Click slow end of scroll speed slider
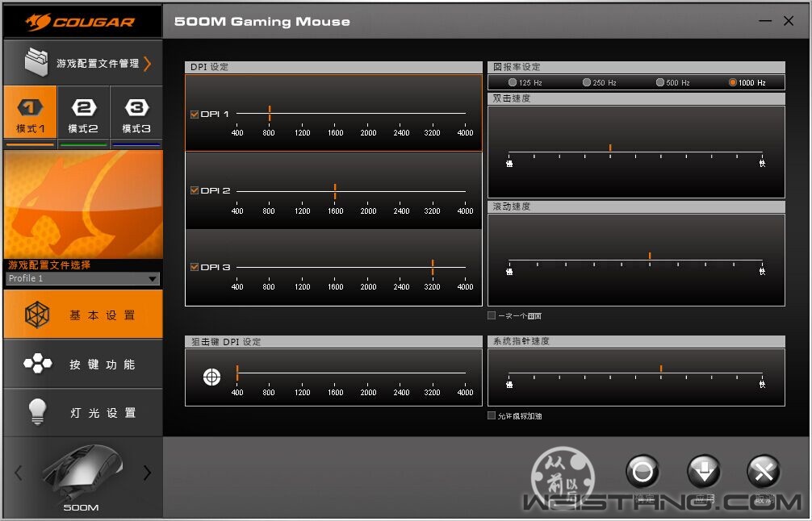Image resolution: width=812 pixels, height=521 pixels. [509, 272]
